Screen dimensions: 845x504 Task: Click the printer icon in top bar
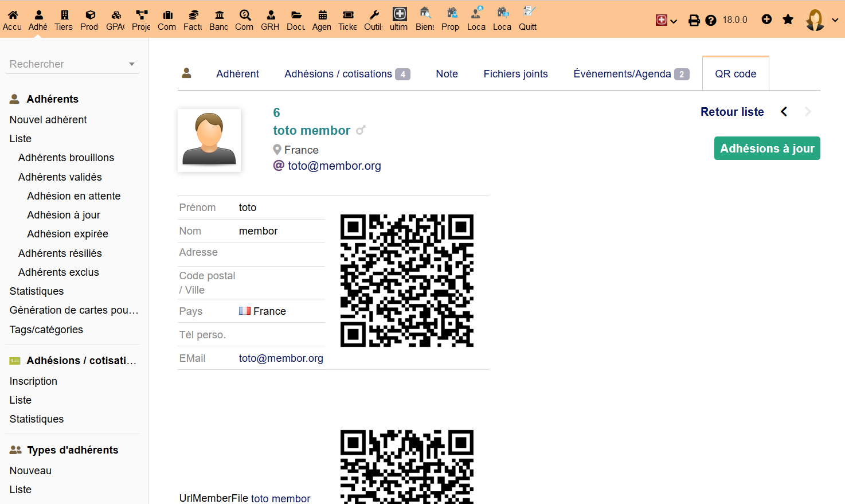pos(694,20)
